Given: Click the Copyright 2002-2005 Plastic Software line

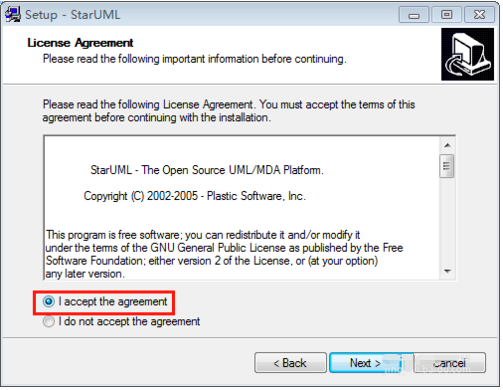Looking at the screenshot, I should [x=194, y=196].
